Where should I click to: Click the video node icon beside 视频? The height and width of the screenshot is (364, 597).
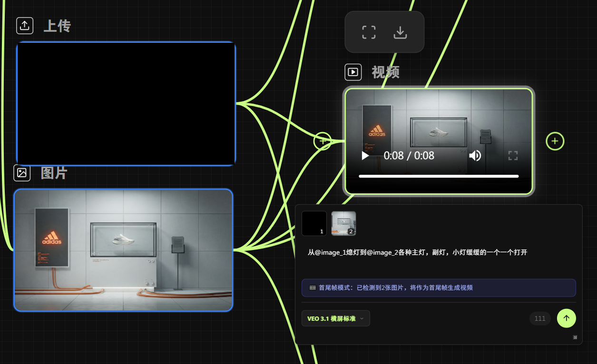point(353,72)
